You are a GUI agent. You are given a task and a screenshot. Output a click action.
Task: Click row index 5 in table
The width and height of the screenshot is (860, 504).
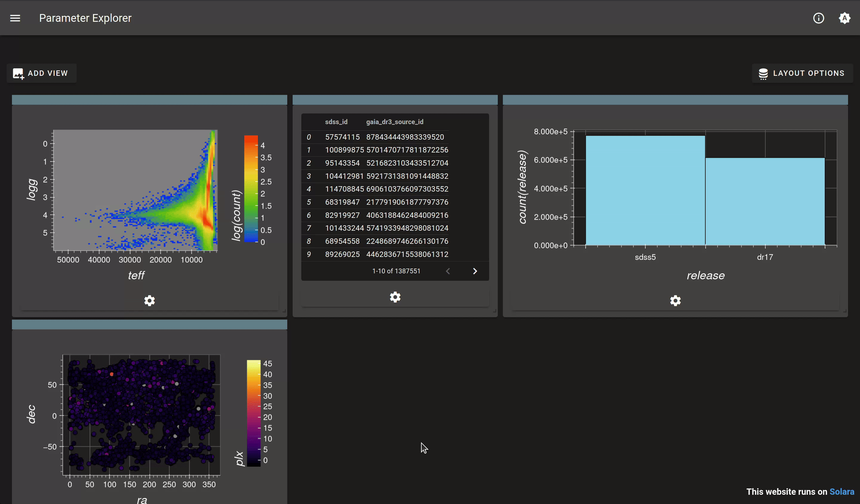pos(308,202)
